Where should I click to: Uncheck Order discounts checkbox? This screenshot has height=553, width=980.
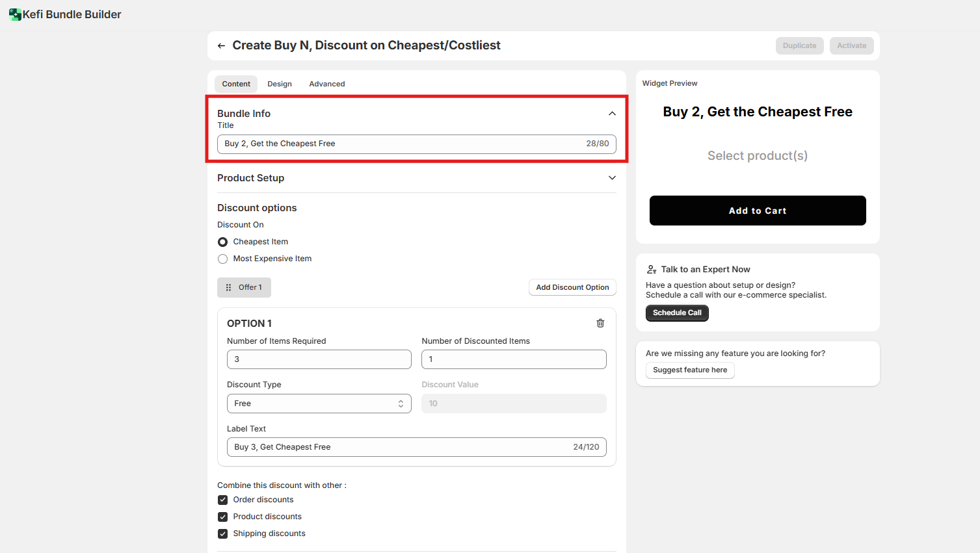(x=223, y=500)
